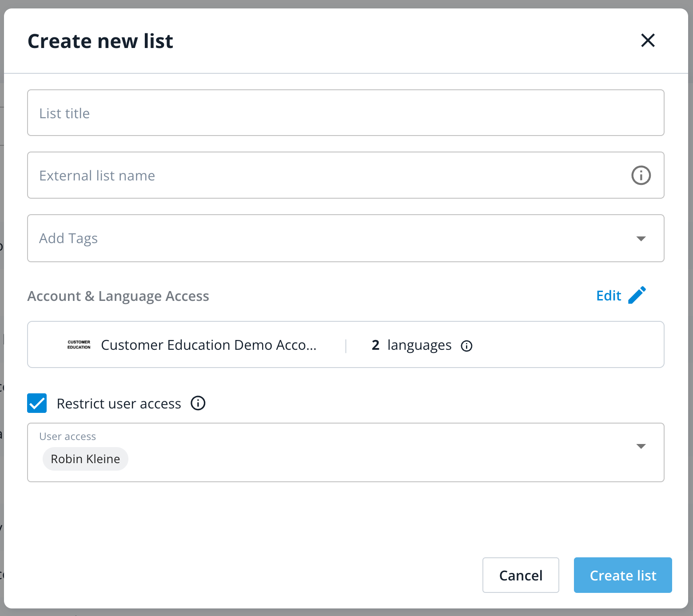Viewport: 693px width, 616px height.
Task: Click the pencil edit icon
Action: (x=637, y=295)
